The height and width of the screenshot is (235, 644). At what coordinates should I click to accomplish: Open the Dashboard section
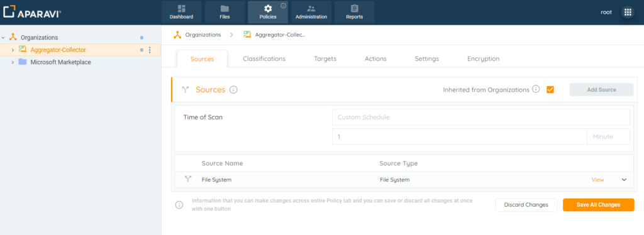pyautogui.click(x=181, y=13)
